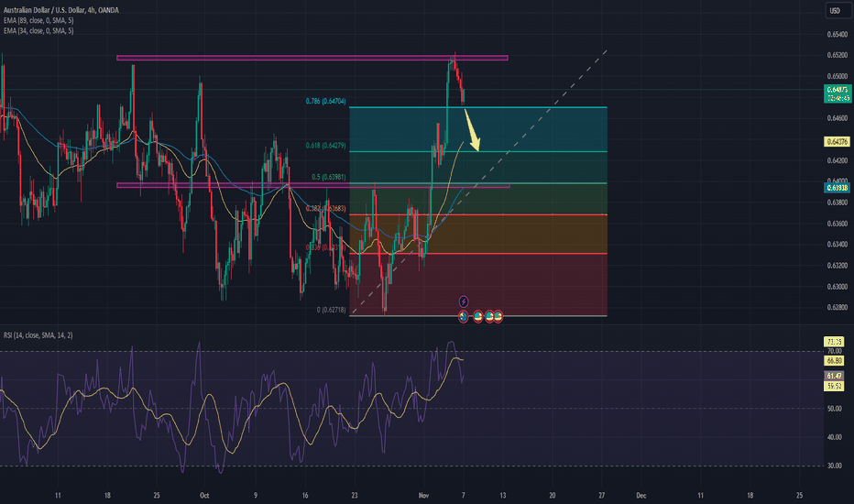Click the 13 date label on time axis
Viewport: 854px width, 504px height.
(503, 495)
